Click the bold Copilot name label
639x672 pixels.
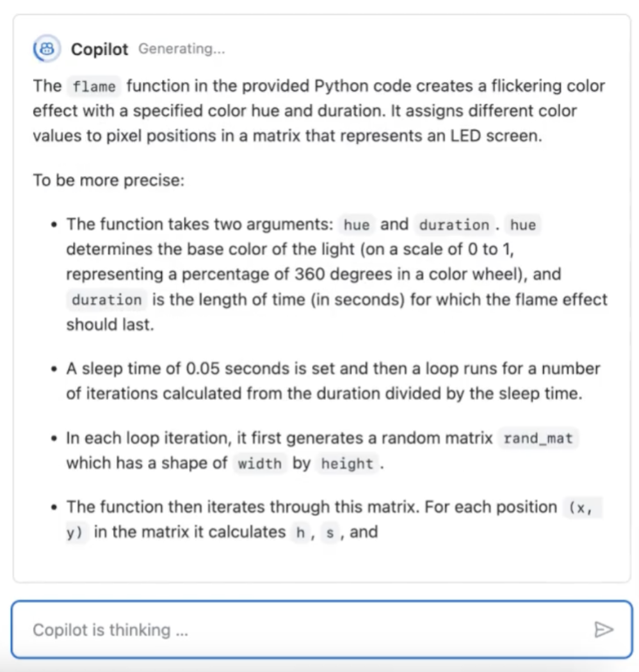point(99,49)
